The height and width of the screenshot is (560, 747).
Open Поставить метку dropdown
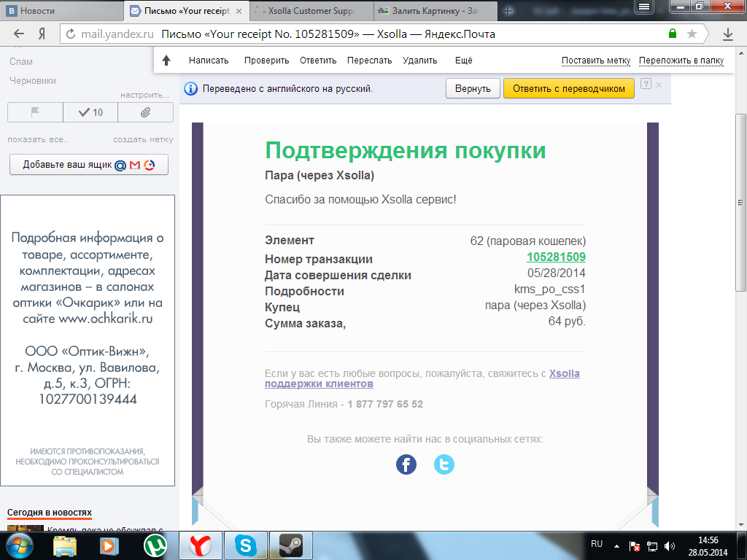click(x=596, y=61)
